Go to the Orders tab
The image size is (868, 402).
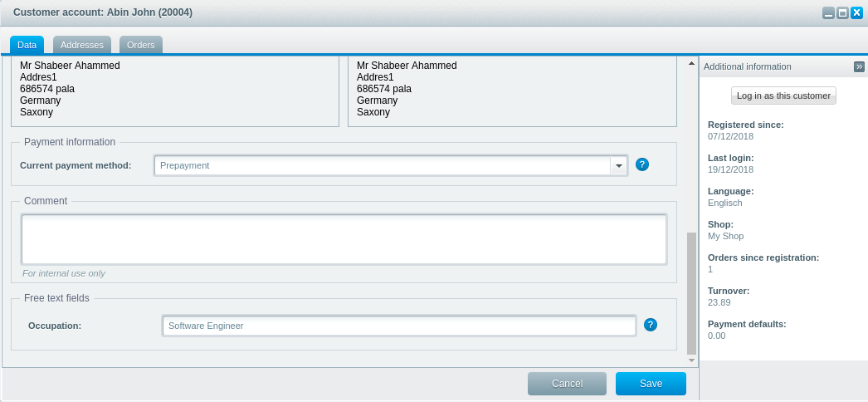pyautogui.click(x=141, y=45)
